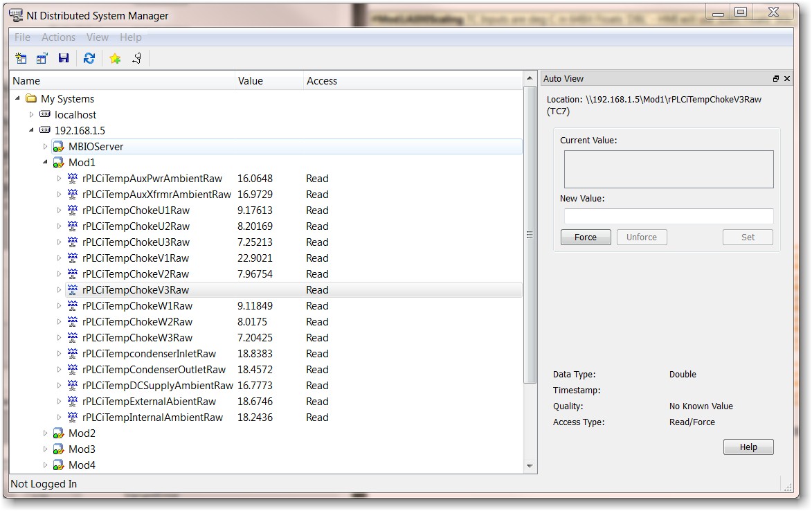The width and height of the screenshot is (812, 511).
Task: Collapse the 192.168.1.5 tree node
Action: pyautogui.click(x=32, y=130)
